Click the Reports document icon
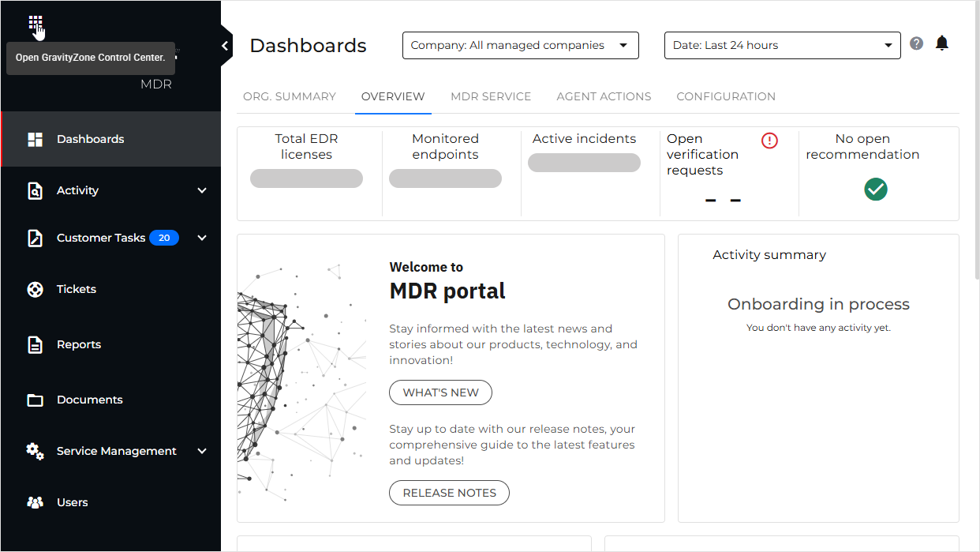 tap(35, 345)
